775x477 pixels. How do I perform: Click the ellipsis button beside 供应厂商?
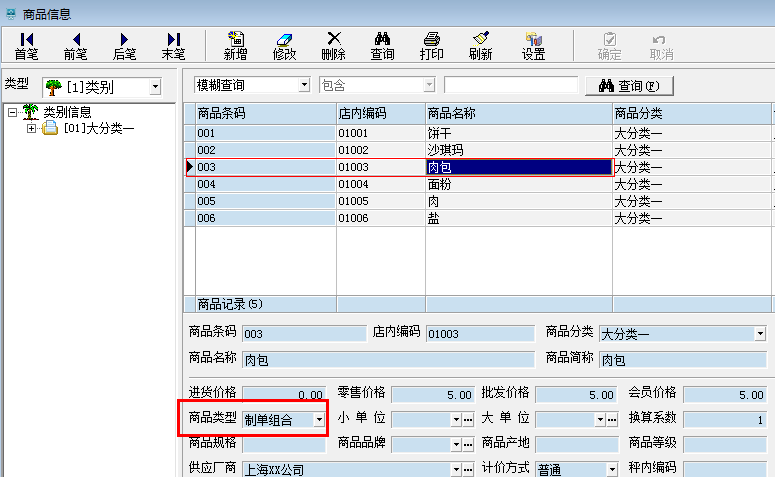(x=468, y=469)
